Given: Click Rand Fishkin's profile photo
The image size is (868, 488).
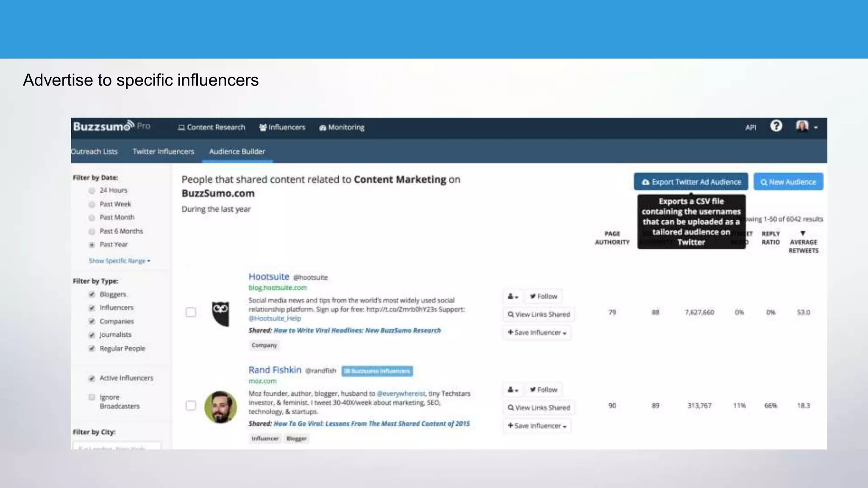Looking at the screenshot, I should tap(220, 407).
